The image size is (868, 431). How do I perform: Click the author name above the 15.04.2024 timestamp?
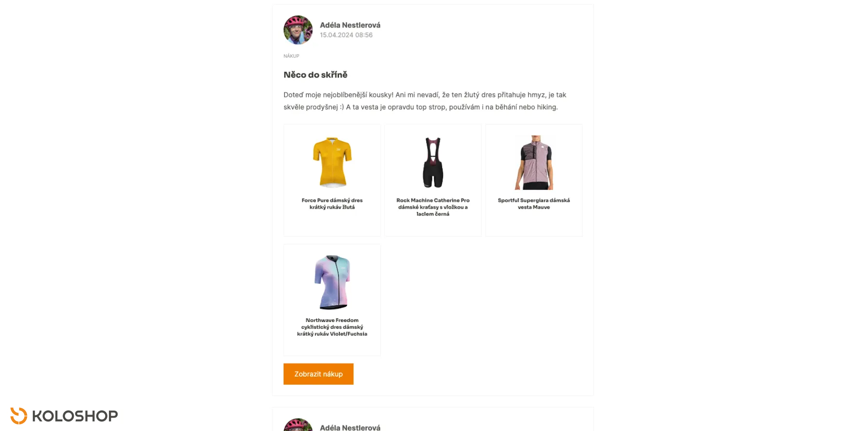pos(350,25)
